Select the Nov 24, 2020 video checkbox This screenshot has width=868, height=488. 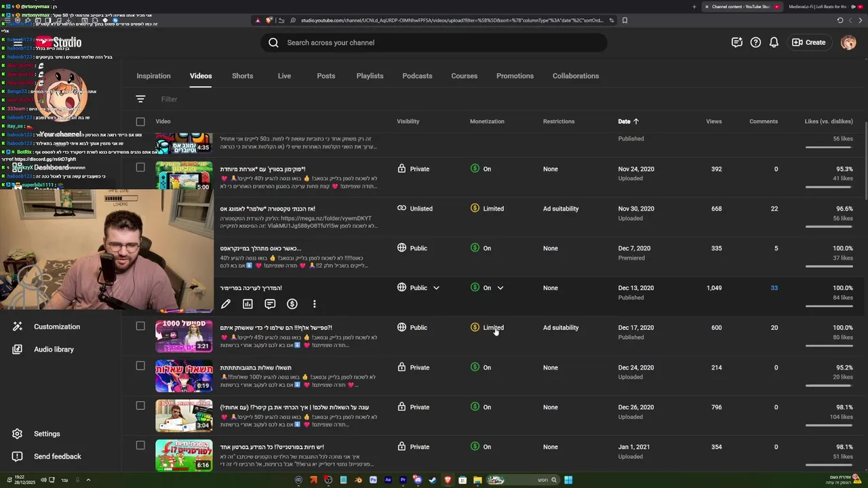[140, 167]
